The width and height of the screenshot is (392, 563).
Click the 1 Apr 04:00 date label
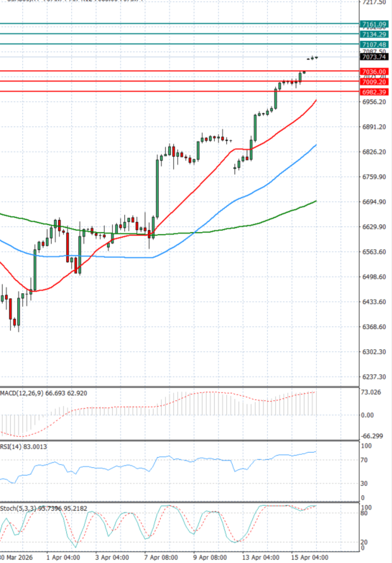[63, 557]
